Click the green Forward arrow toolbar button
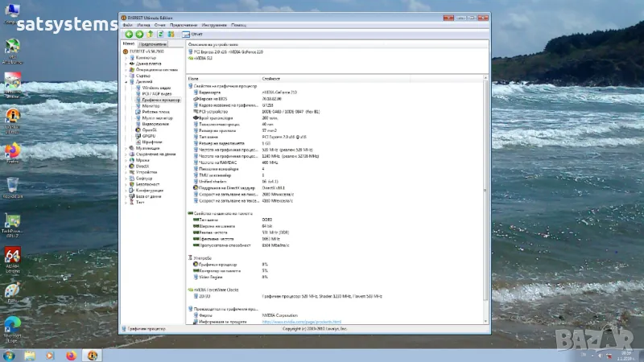 click(139, 34)
